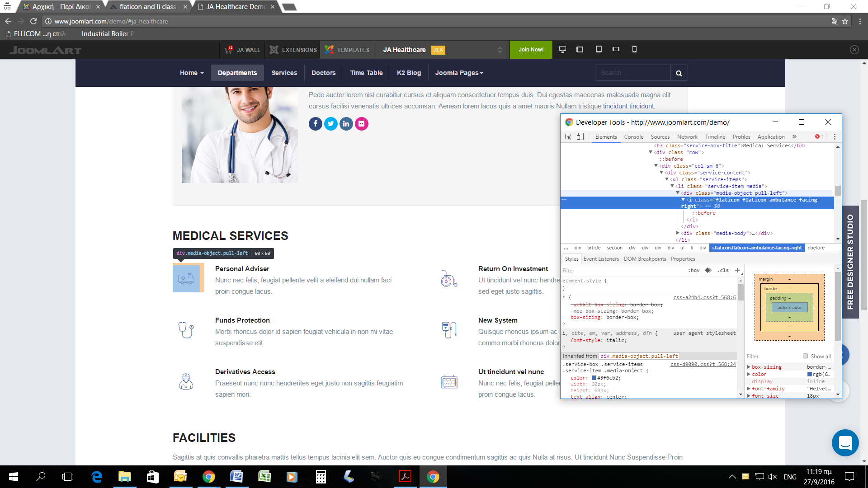
Task: Click the monitor icon beside Ut tincidunt vel nunc
Action: click(x=449, y=382)
